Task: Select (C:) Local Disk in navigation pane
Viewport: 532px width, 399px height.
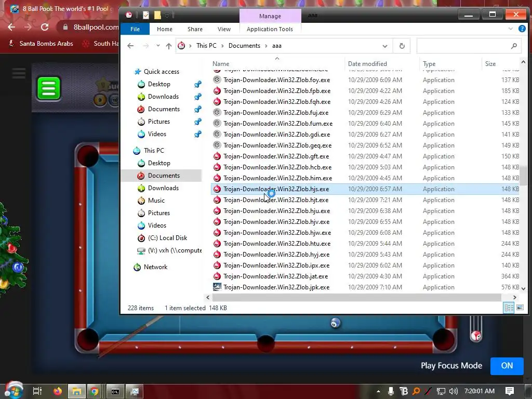Action: click(167, 238)
